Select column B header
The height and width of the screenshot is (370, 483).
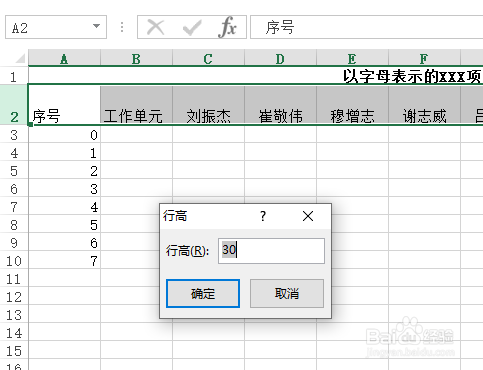tap(136, 59)
